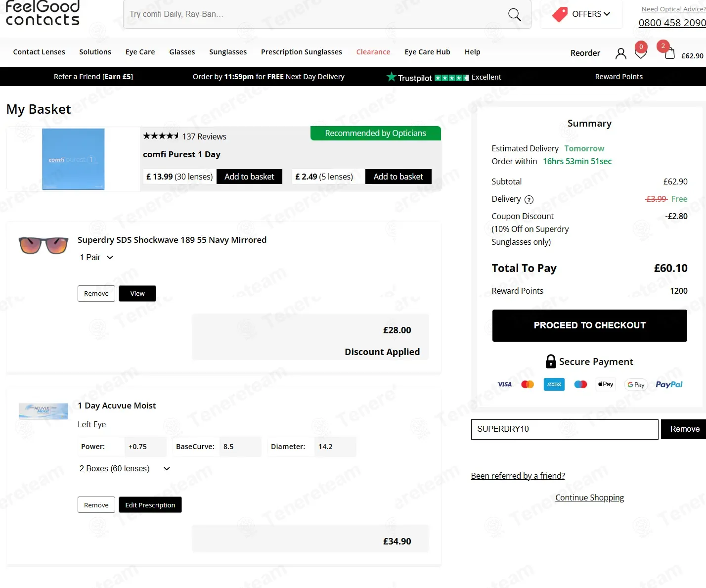Remove 1 Day Acuvue Moist from basket
This screenshot has width=706, height=588.
(96, 505)
